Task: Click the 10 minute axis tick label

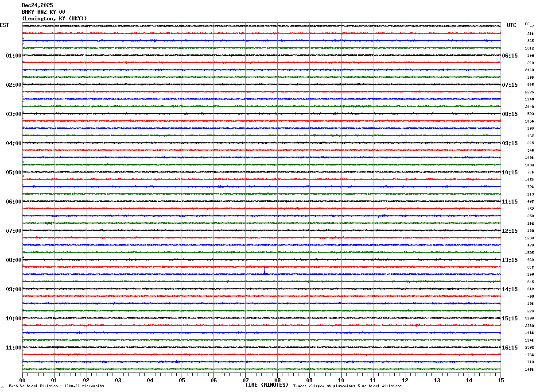Action: tap(341, 380)
